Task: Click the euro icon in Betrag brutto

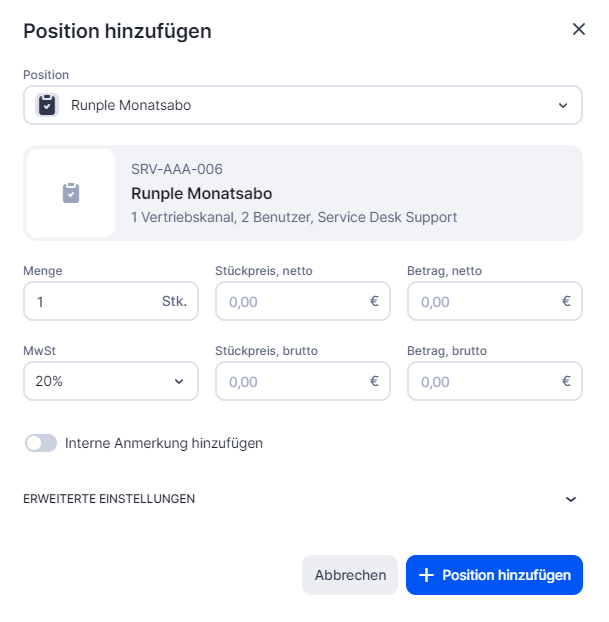Action: tap(566, 381)
